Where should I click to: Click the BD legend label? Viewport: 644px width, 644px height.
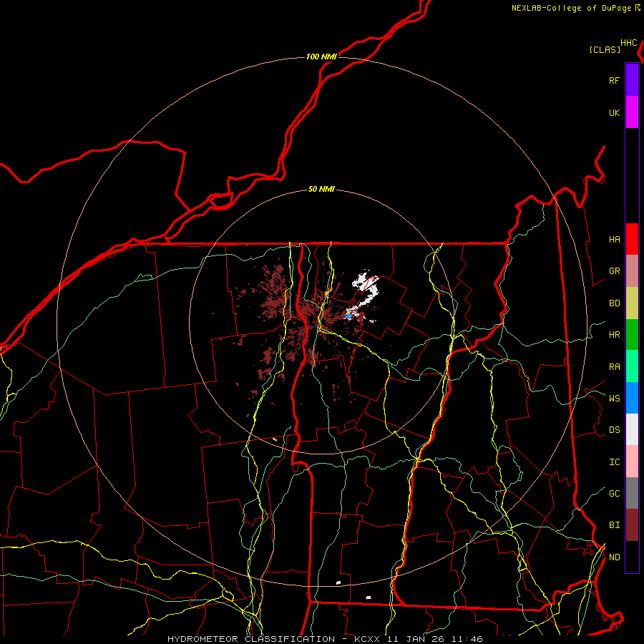tap(614, 303)
